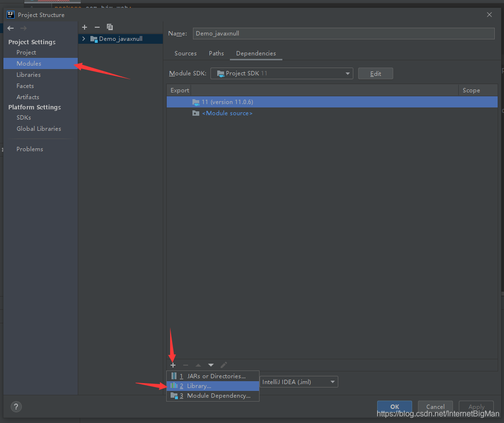The height and width of the screenshot is (423, 504).
Task: Choose Module Dependency... from popup
Action: (x=213, y=396)
